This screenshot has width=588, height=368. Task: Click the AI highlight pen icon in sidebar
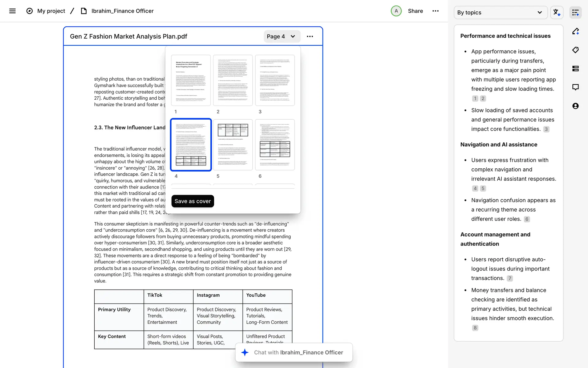point(575,31)
